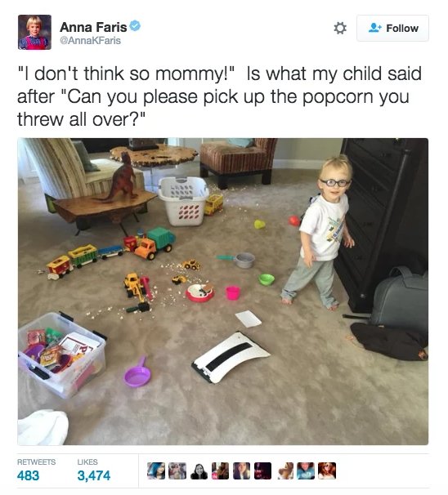The image size is (448, 495).
Task: Open the @AnnaKFaris handle link
Action: 90,40
